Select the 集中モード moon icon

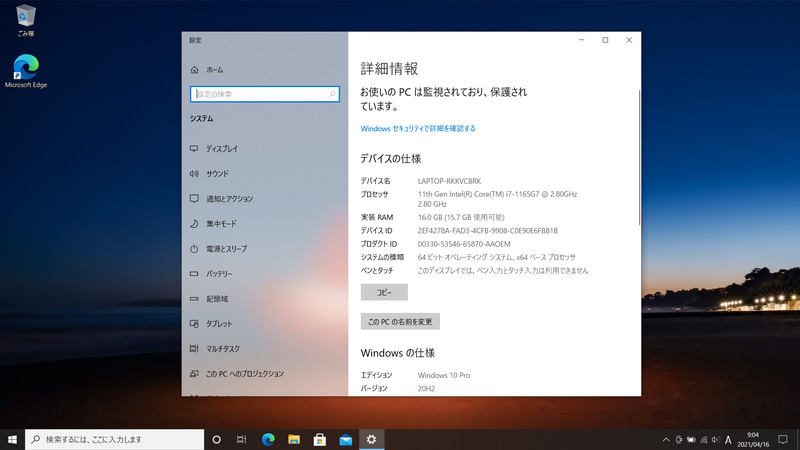click(x=194, y=223)
